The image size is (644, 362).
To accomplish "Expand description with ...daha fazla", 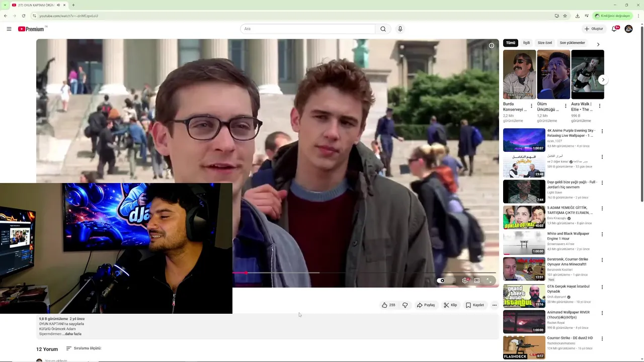I will [x=72, y=334].
